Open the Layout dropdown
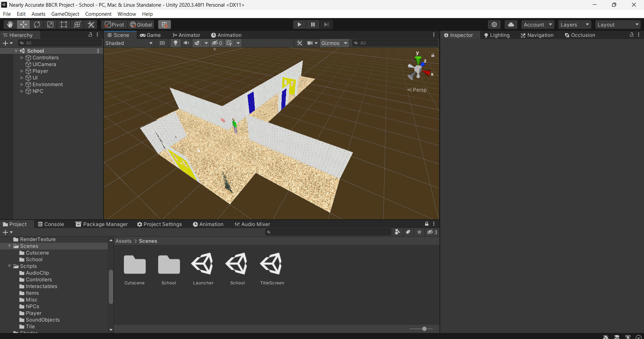Screen dimensions: 644x339 coord(618,24)
